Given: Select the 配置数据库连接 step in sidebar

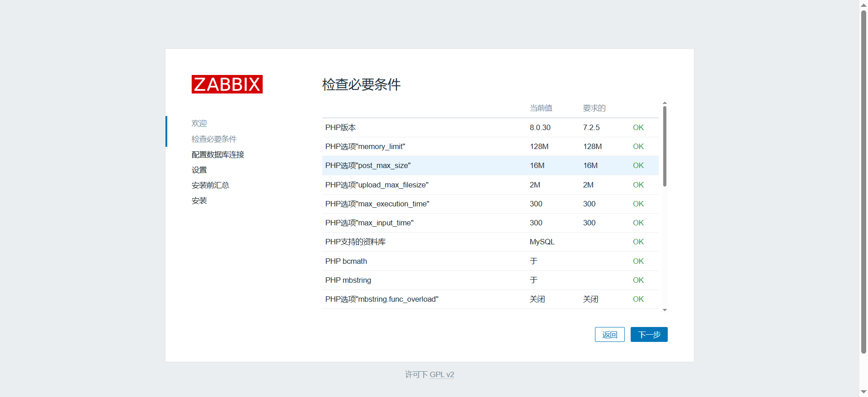Looking at the screenshot, I should point(217,154).
